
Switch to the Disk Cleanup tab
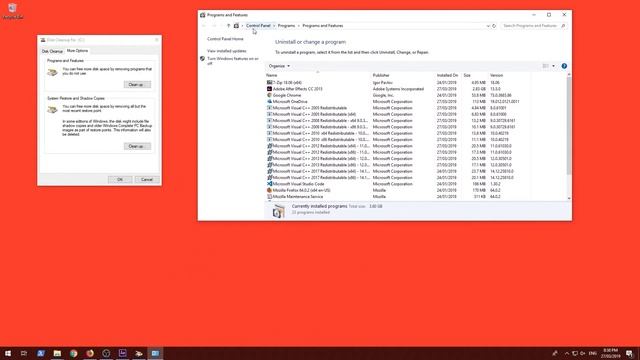[52, 51]
